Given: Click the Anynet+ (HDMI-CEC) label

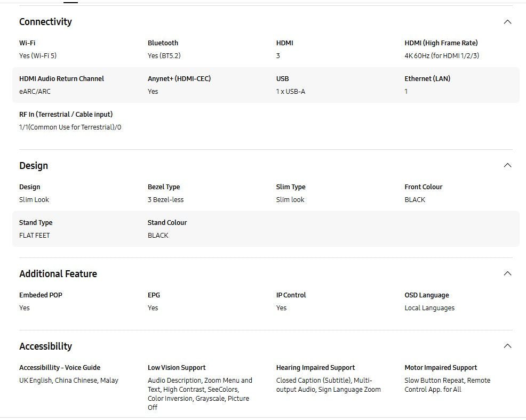Looking at the screenshot, I should (179, 79).
